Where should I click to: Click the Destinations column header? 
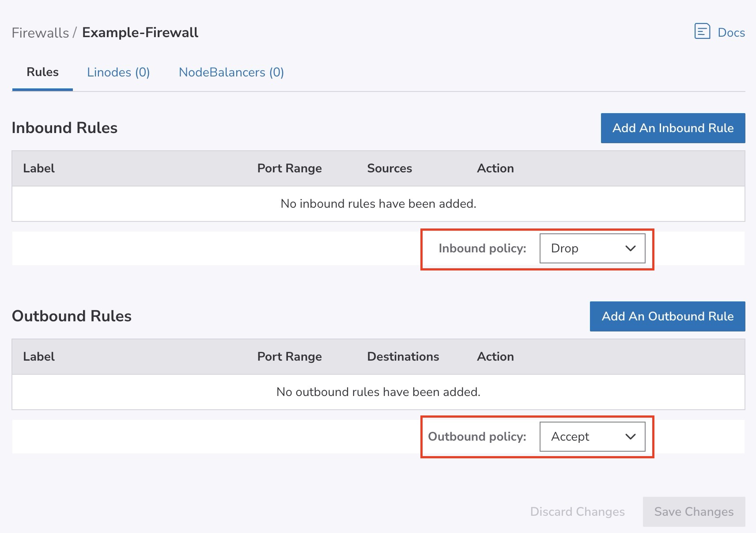click(403, 357)
